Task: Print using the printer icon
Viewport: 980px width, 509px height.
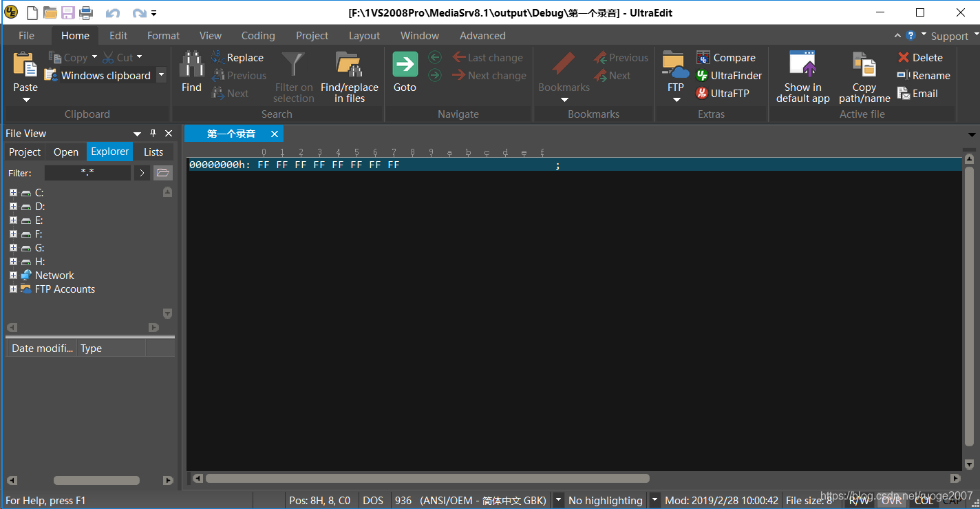Action: click(86, 12)
